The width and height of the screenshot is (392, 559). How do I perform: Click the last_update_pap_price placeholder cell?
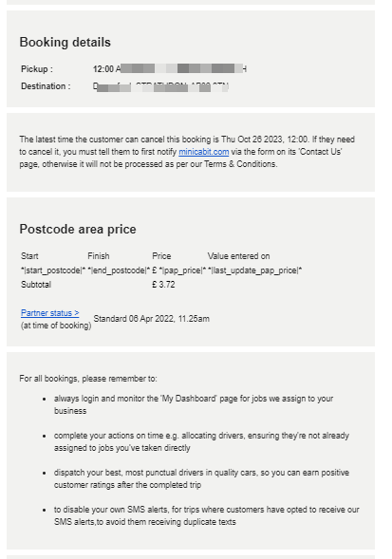[x=254, y=270]
